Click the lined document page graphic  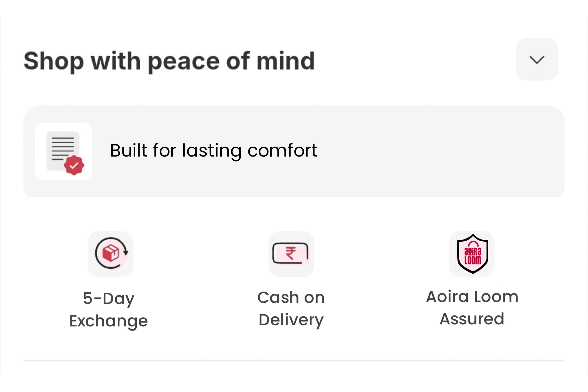click(x=63, y=151)
